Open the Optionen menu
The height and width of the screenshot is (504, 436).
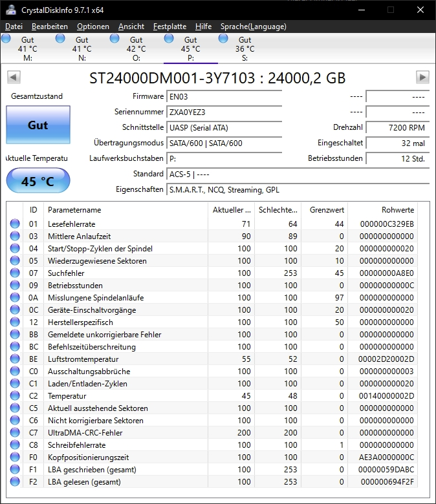point(93,26)
